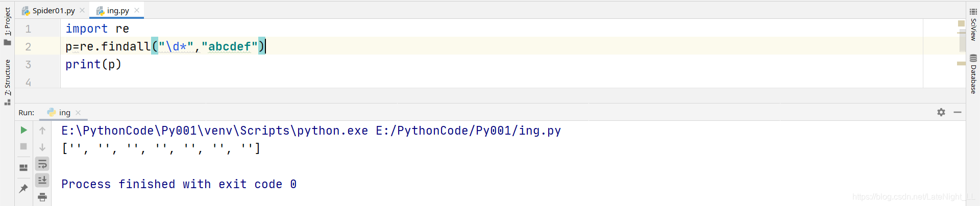
Task: Restore the run window layout
Action: [x=23, y=167]
